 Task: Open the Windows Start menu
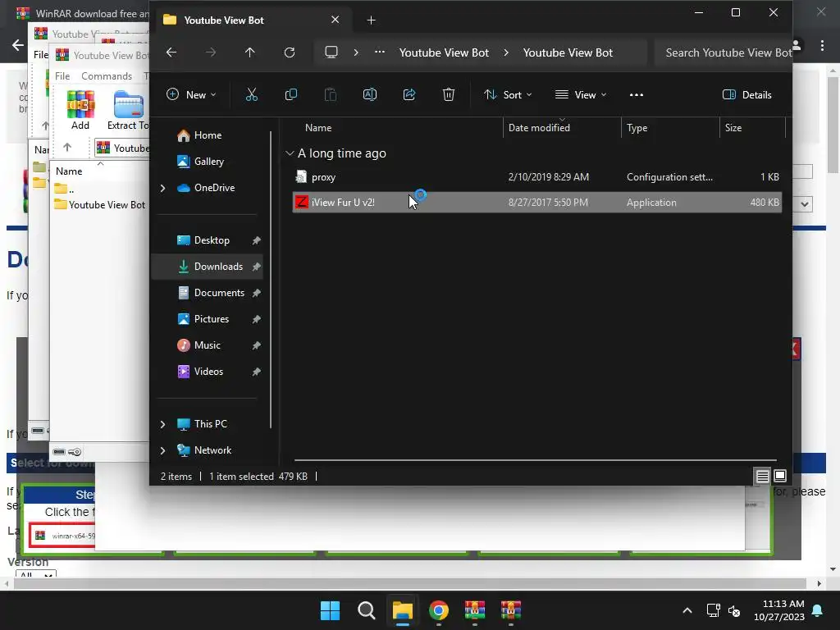click(330, 610)
